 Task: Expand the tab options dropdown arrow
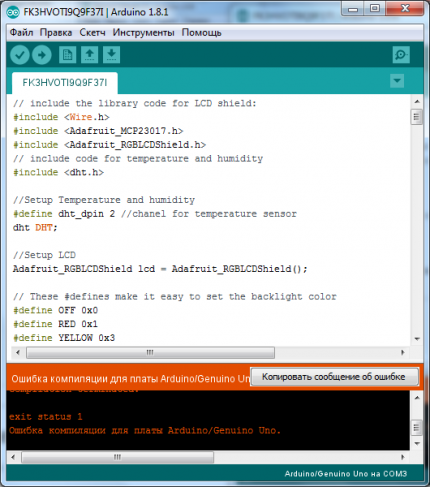pyautogui.click(x=397, y=81)
